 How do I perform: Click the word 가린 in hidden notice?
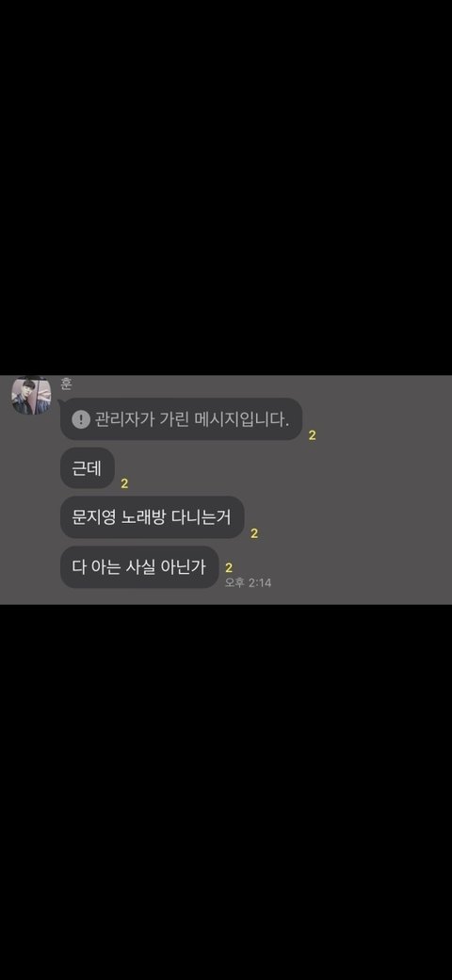[x=177, y=419]
